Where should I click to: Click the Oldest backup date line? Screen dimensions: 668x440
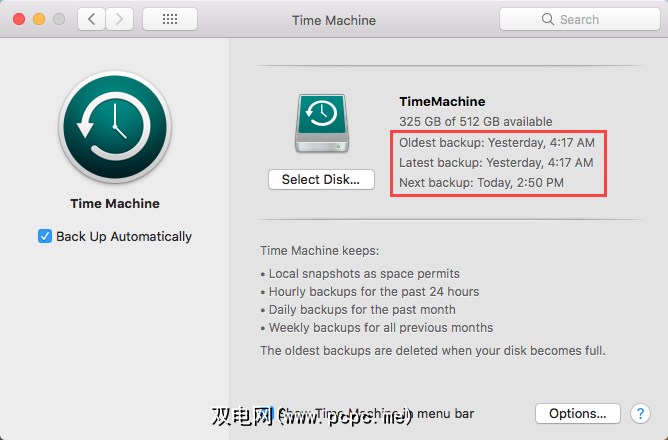pos(496,142)
